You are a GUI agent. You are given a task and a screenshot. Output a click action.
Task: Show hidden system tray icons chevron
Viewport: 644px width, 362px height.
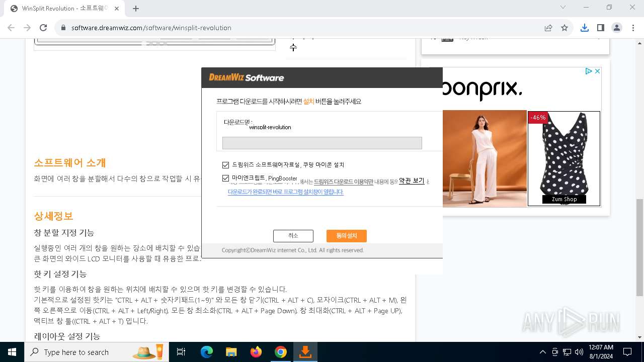pos(542,352)
